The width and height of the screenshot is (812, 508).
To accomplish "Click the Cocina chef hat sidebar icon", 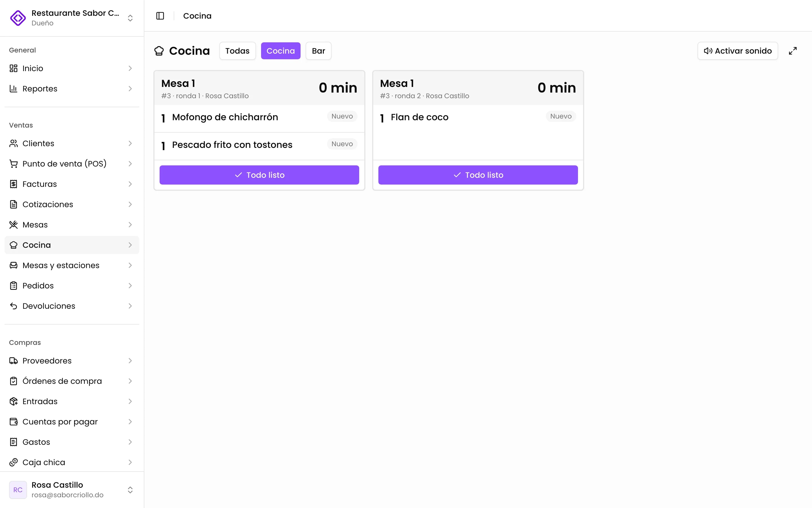I will tap(14, 245).
